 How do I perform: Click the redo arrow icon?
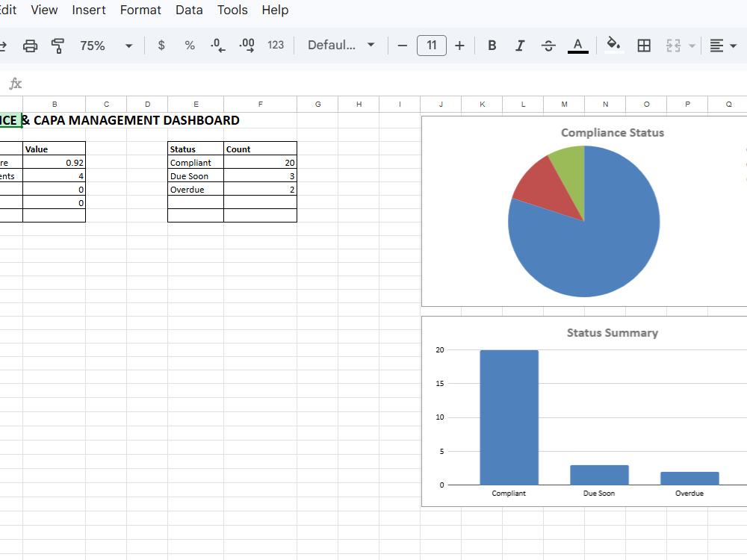click(3, 46)
